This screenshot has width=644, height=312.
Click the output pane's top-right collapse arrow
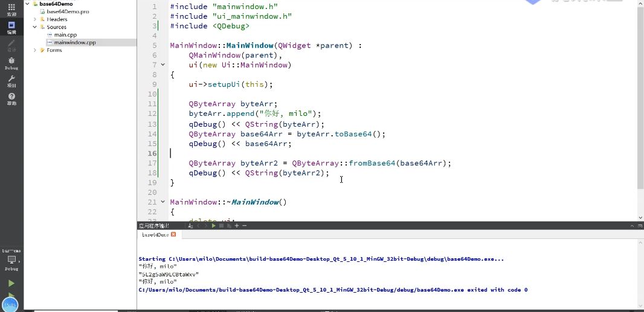click(x=632, y=226)
